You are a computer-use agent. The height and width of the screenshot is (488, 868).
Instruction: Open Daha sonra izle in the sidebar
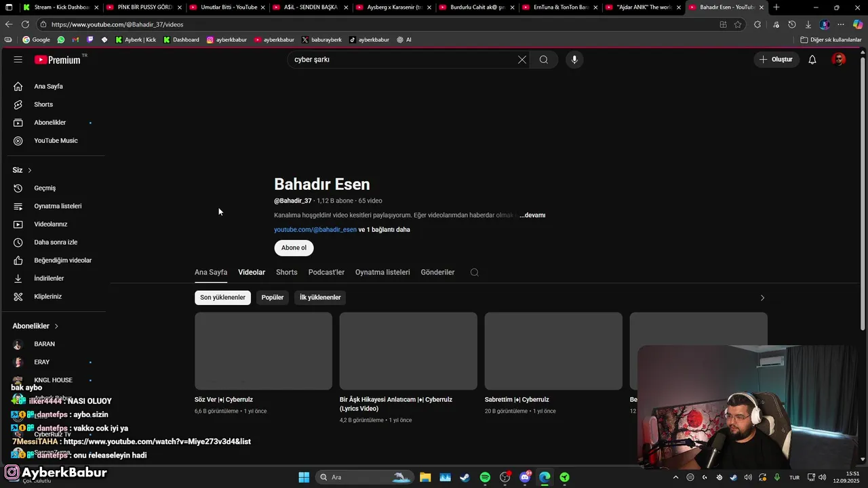point(54,242)
